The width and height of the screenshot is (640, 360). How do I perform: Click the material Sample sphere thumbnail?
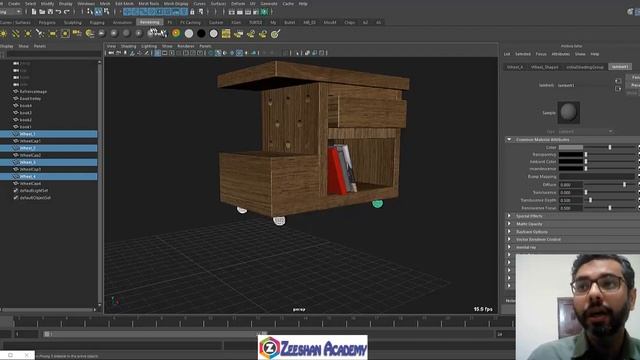click(569, 112)
